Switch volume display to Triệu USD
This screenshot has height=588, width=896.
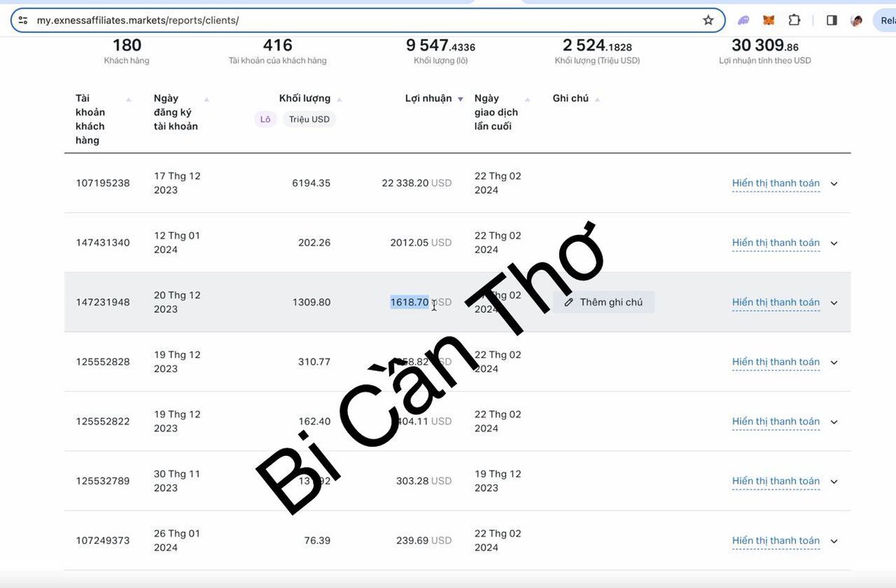(x=309, y=119)
